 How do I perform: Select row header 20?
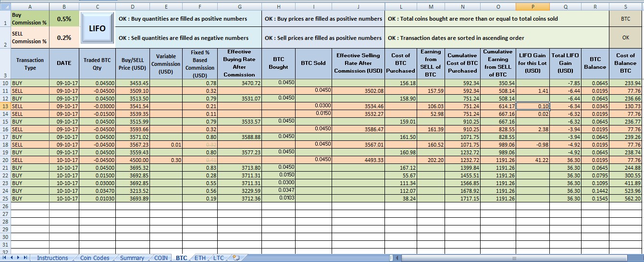[x=5, y=160]
